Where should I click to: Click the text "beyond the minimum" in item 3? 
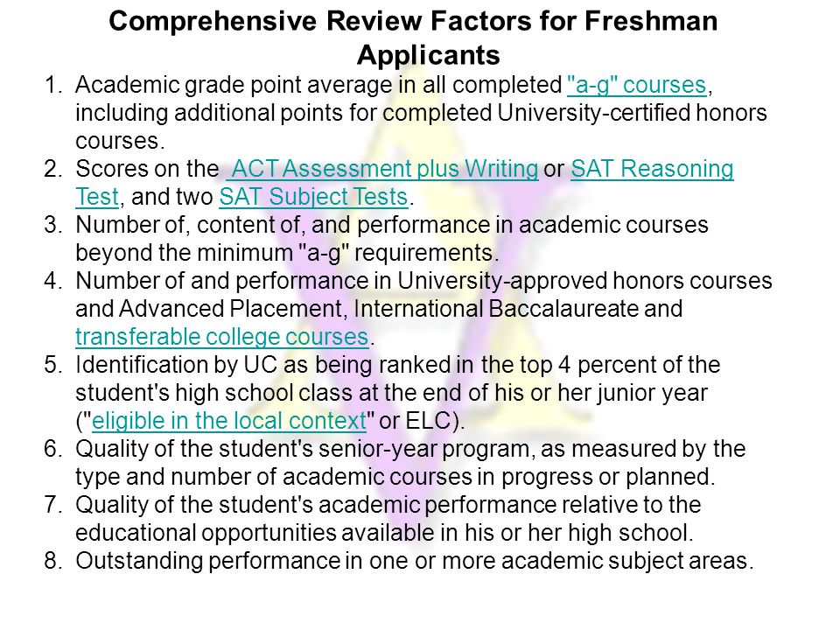click(184, 253)
